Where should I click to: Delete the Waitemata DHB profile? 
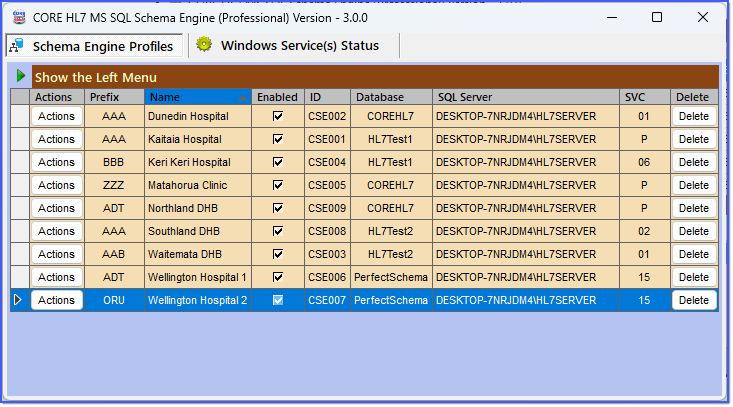pos(694,254)
